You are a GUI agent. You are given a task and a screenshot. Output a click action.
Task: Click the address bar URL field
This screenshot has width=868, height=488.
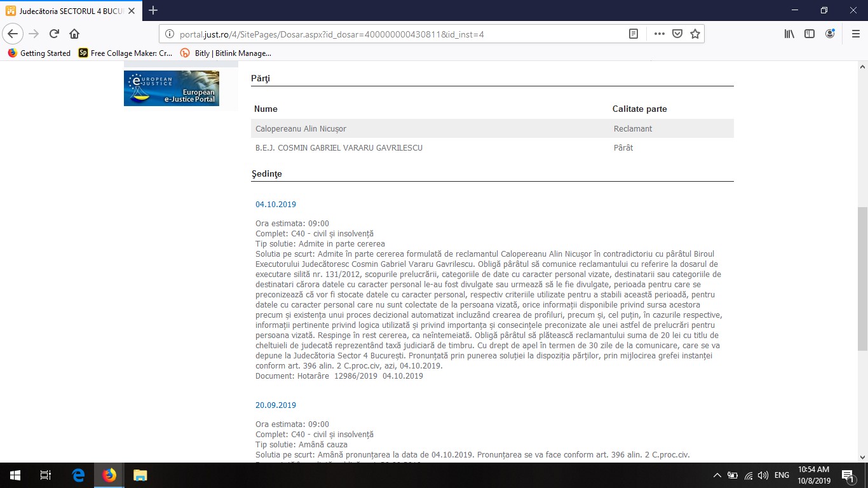coord(394,34)
